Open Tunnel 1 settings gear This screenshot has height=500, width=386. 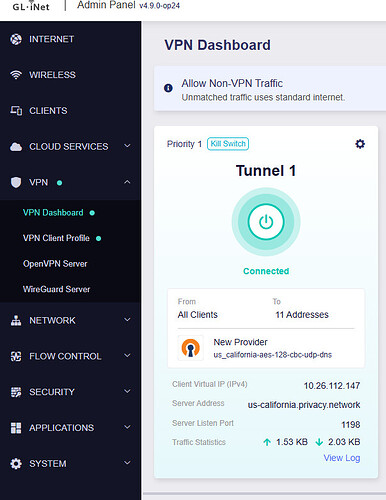click(x=360, y=144)
